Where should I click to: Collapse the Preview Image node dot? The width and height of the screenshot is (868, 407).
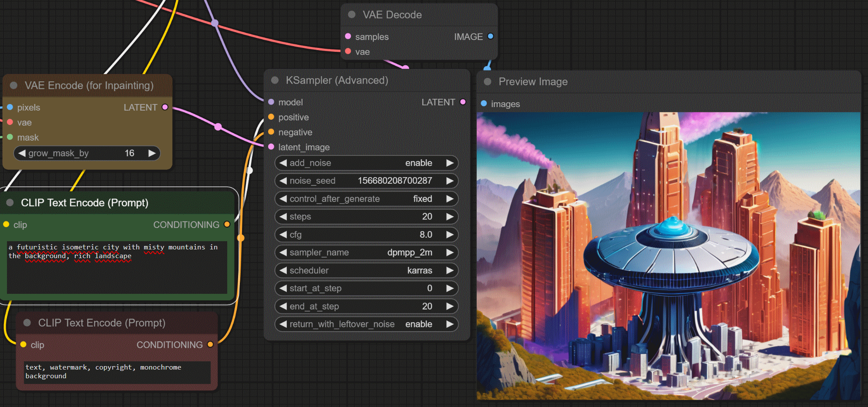tap(488, 82)
